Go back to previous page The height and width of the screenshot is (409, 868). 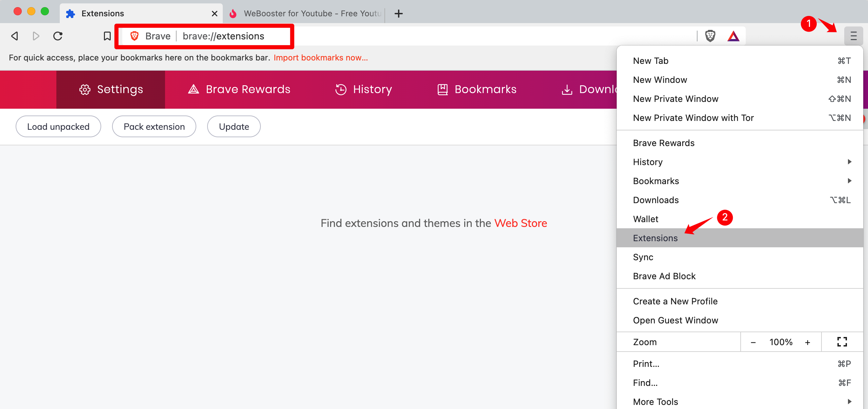pyautogui.click(x=15, y=36)
